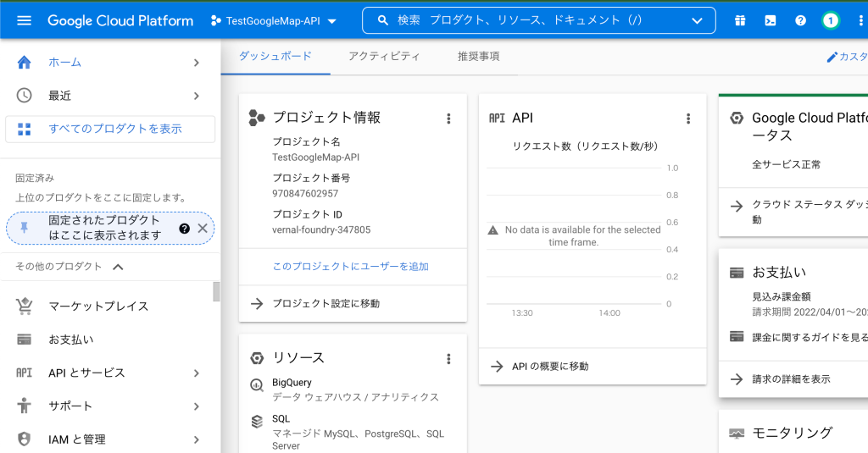Collapse the その他のプロダクト section
The image size is (868, 453).
point(118,267)
